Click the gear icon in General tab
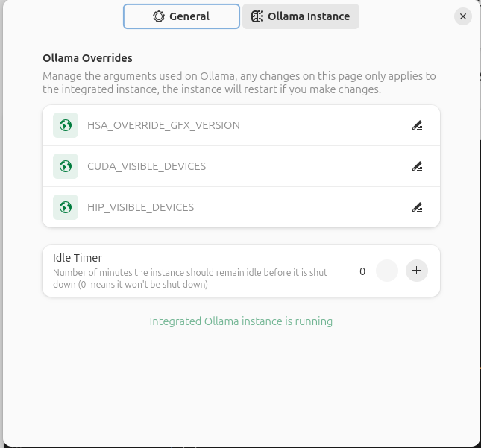The image size is (481, 448). (159, 16)
